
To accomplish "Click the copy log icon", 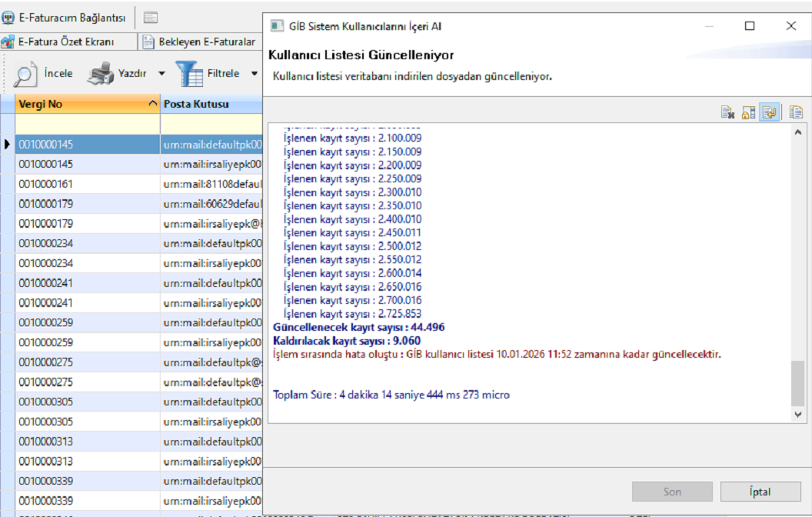I will (x=796, y=112).
